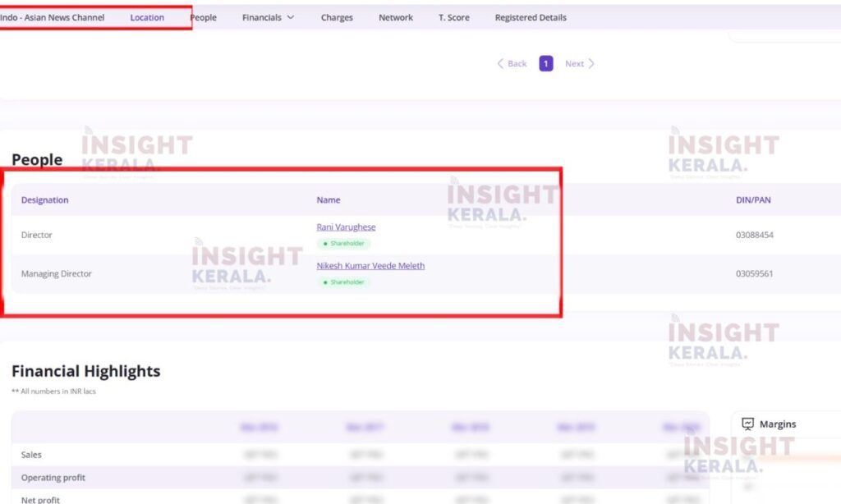Viewport: 841px width, 504px height.
Task: Click the Designation column header
Action: 45,200
